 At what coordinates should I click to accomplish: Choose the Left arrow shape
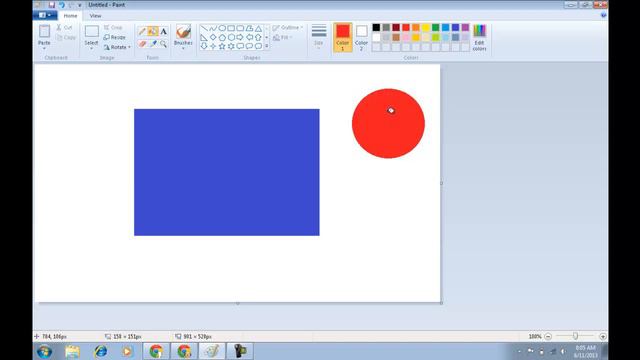pos(249,37)
